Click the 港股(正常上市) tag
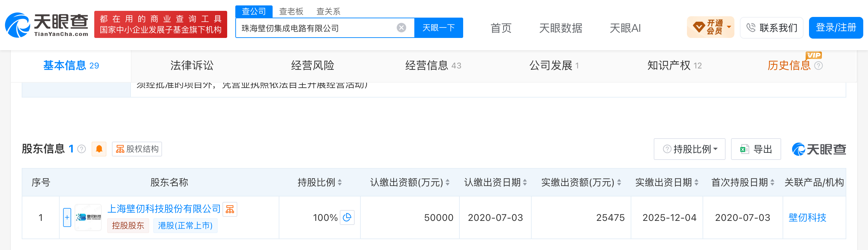868x250 pixels. (185, 226)
